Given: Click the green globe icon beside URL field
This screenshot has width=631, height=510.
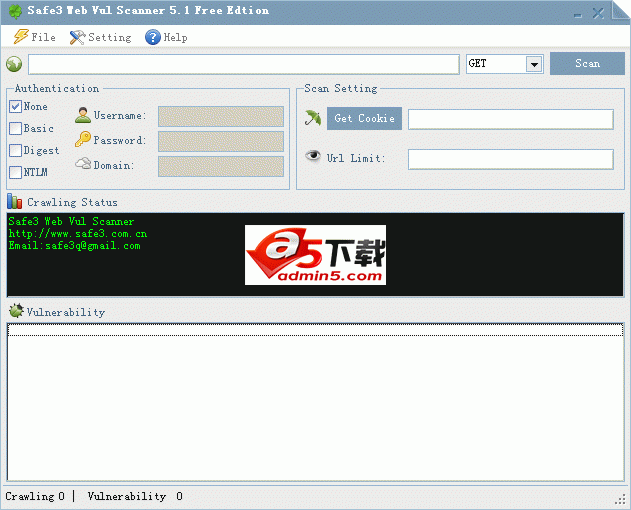Looking at the screenshot, I should coord(14,64).
